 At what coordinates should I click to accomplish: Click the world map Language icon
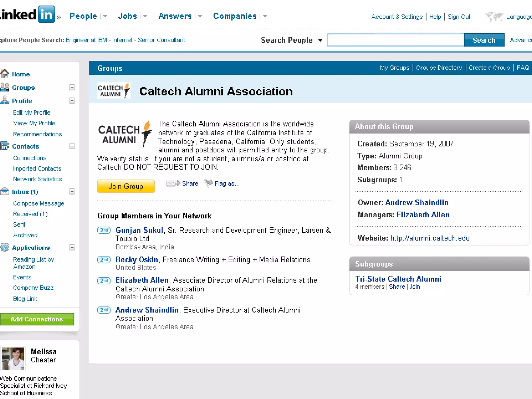(494, 17)
